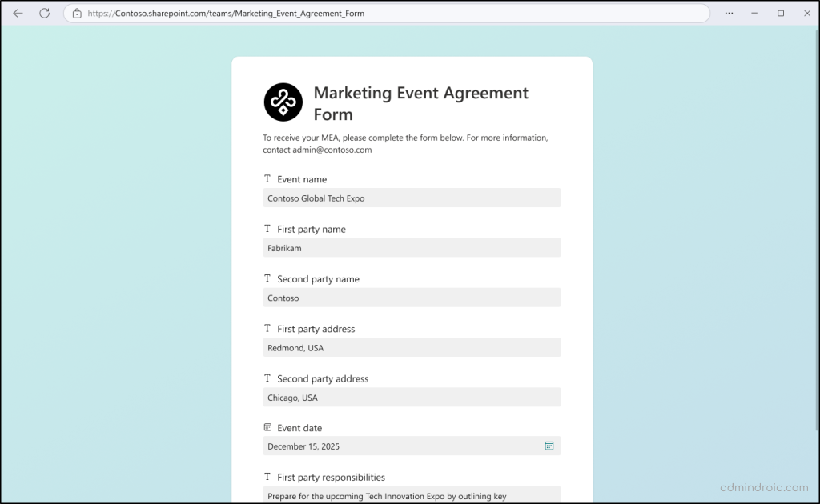The height and width of the screenshot is (504, 820).
Task: Click the calendar icon beside the Event date label
Action: [267, 427]
